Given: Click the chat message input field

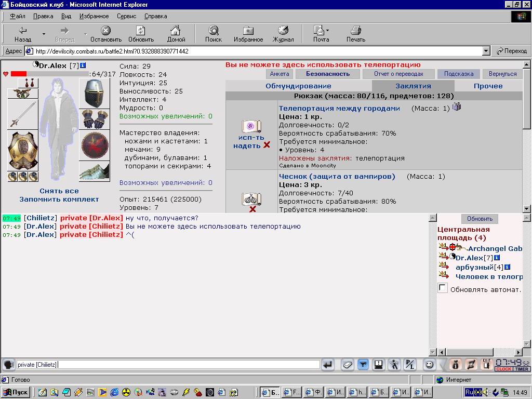Looking at the screenshot, I should point(168,365).
